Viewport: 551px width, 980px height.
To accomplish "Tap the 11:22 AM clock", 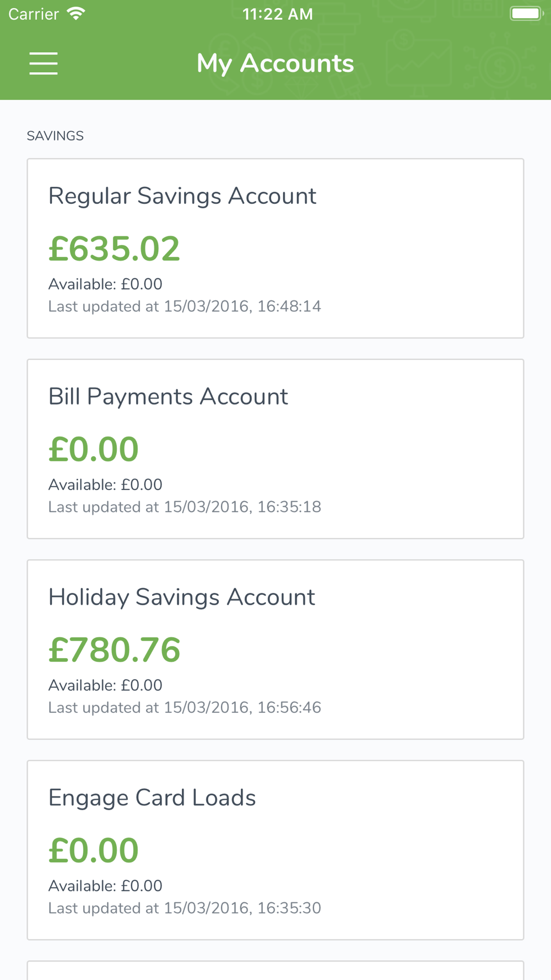I will 278,14.
